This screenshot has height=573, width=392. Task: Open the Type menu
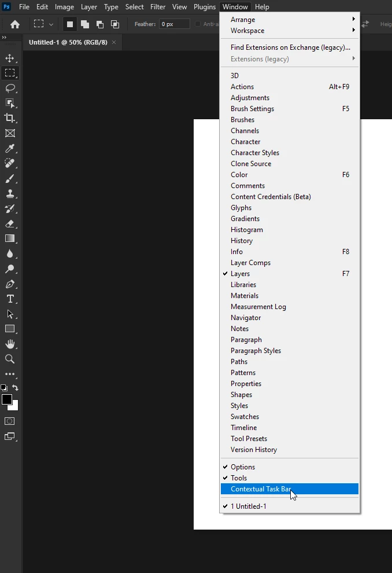click(111, 7)
